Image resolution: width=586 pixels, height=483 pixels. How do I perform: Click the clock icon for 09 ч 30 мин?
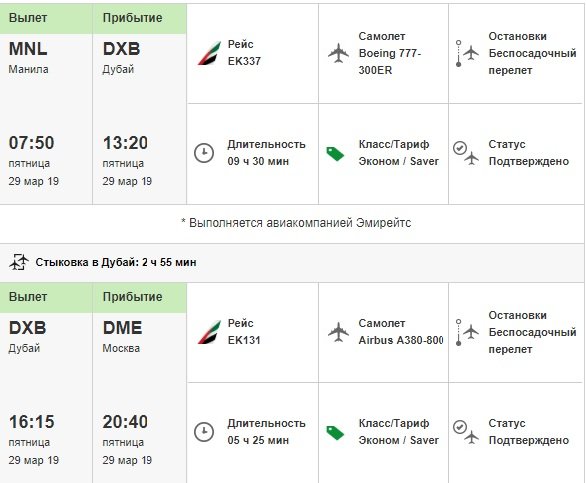pyautogui.click(x=204, y=153)
